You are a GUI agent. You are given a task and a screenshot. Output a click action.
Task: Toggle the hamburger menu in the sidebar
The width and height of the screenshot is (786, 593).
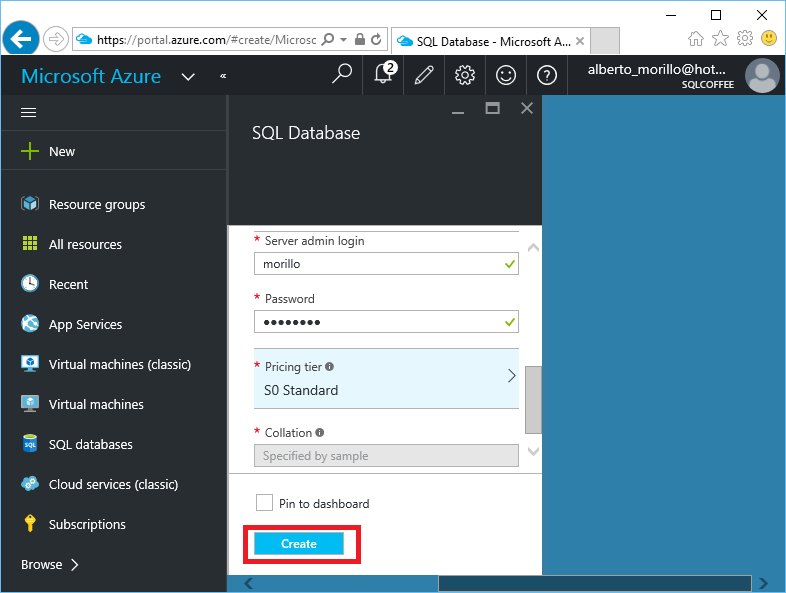(29, 113)
